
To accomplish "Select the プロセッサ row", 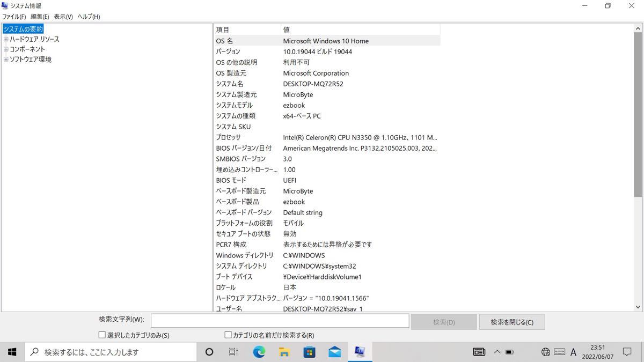I will (x=327, y=137).
